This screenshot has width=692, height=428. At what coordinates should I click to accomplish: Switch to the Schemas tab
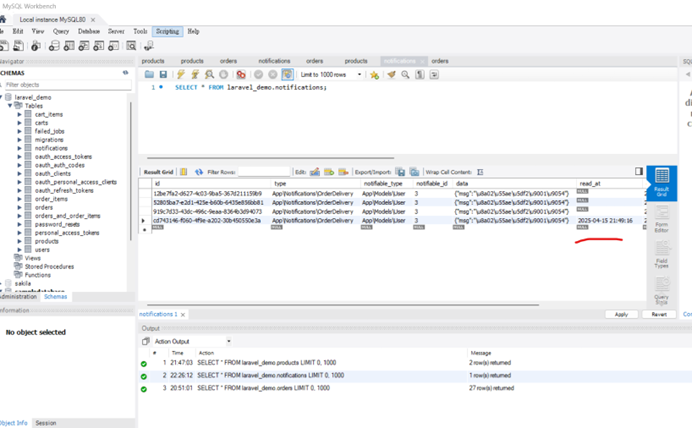click(56, 297)
